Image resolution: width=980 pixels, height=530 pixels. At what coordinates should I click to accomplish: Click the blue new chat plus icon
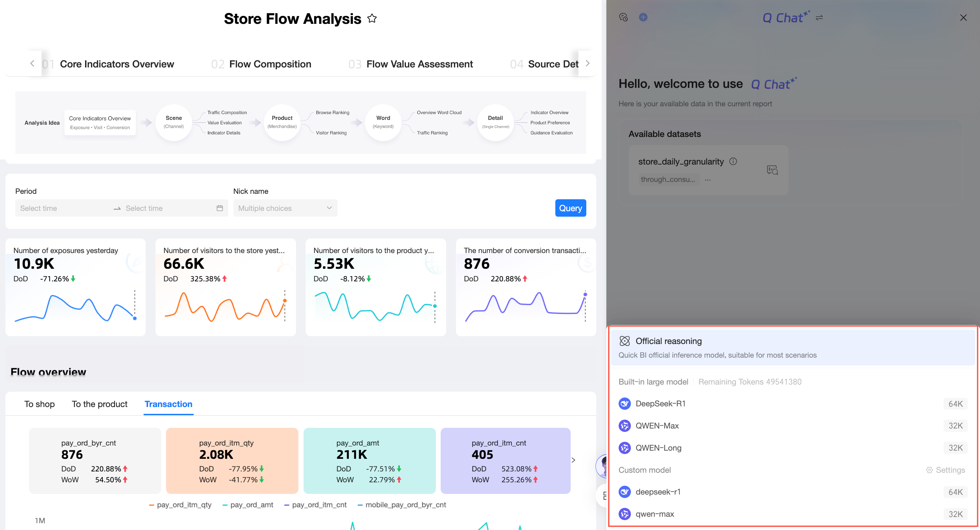643,17
